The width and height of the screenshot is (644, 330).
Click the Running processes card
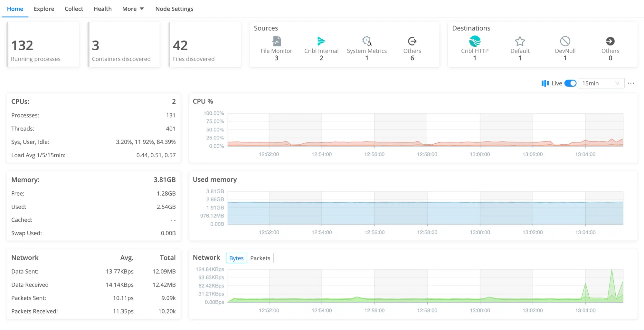click(x=43, y=45)
